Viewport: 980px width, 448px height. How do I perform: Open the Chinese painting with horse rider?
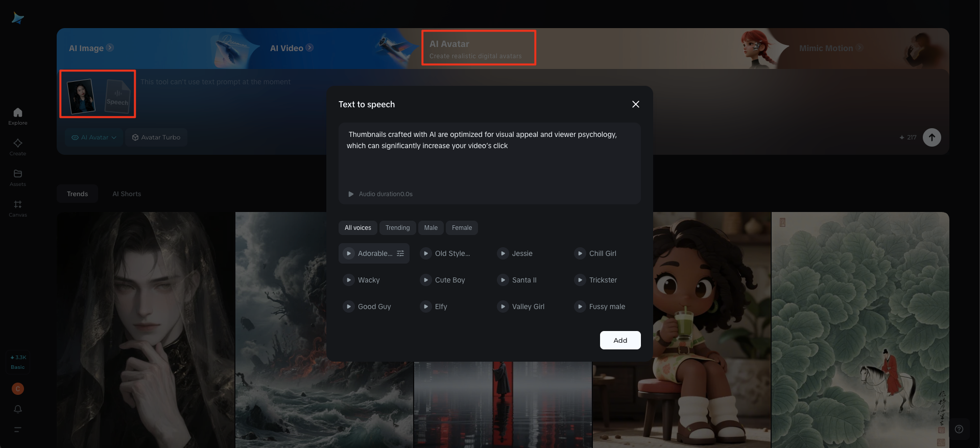coord(861,330)
